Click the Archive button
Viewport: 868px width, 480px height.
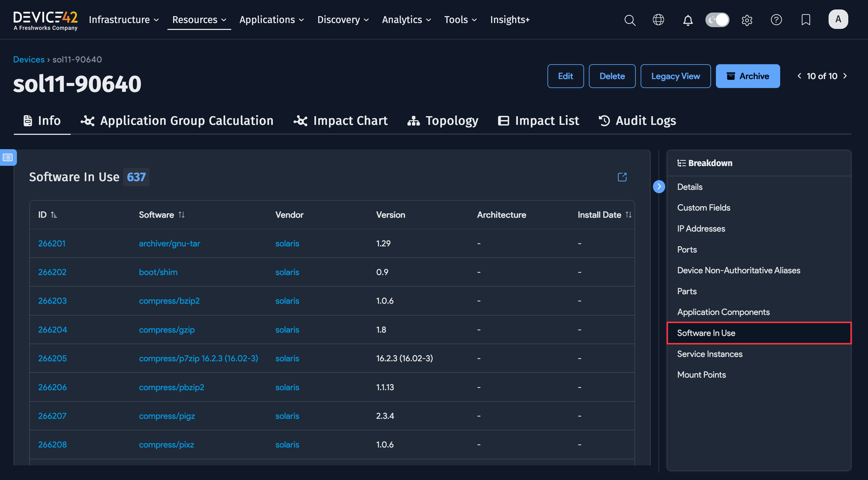[748, 76]
